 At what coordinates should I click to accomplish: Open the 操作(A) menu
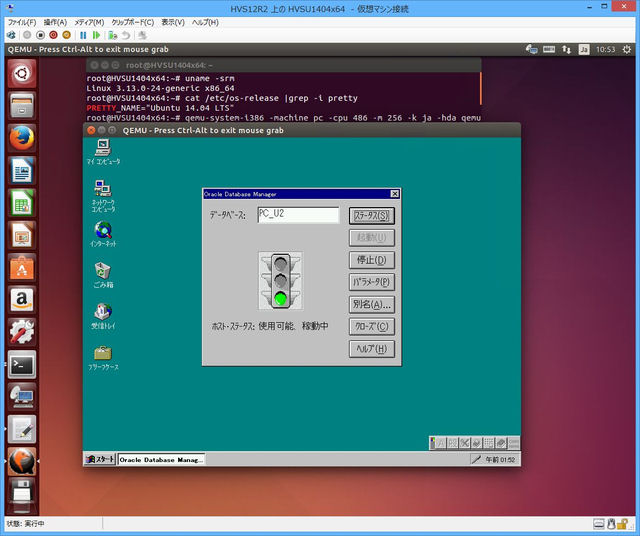point(55,22)
